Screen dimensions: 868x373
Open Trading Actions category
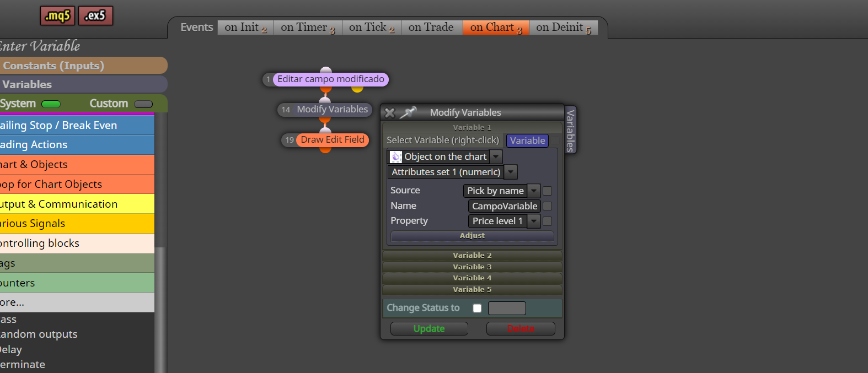tap(77, 145)
